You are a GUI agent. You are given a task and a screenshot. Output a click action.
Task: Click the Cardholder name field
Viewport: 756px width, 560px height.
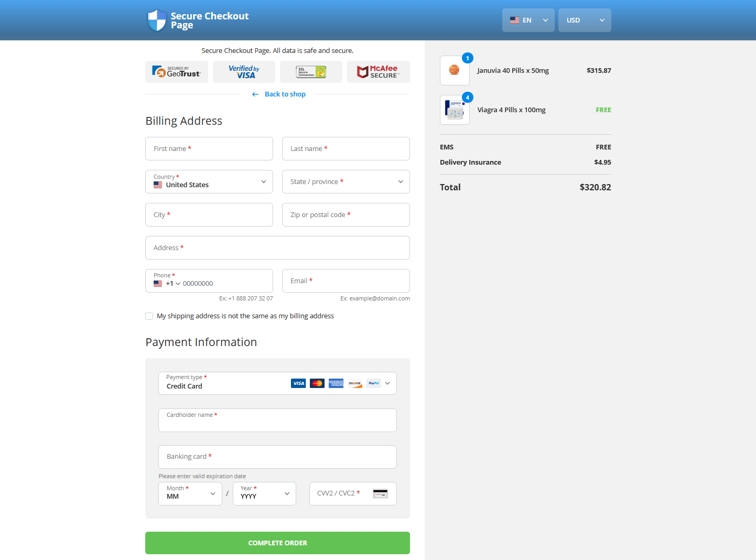point(277,421)
